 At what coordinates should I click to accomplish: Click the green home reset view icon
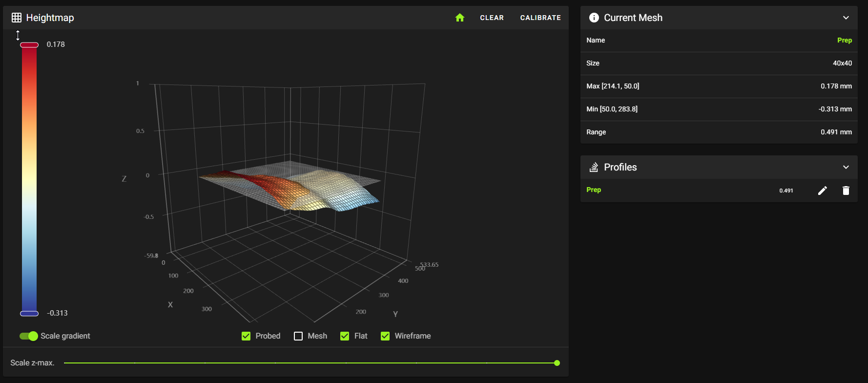coord(459,18)
